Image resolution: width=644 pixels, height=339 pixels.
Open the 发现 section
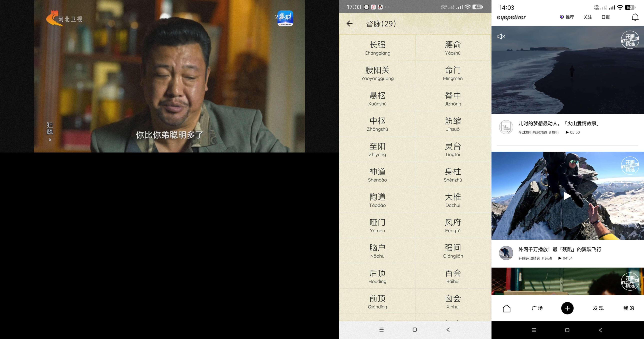[598, 308]
